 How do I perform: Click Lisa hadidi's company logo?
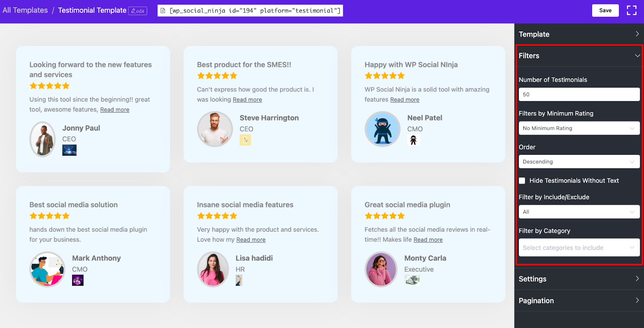[x=239, y=280]
